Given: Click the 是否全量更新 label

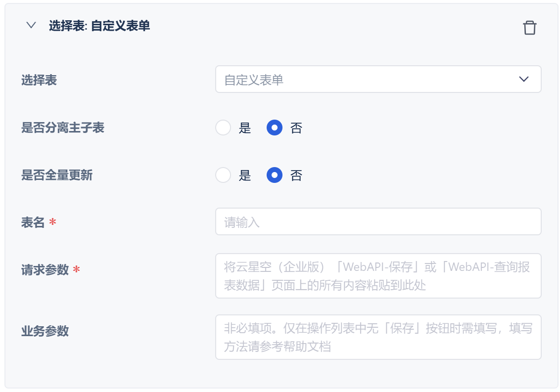Looking at the screenshot, I should click(57, 175).
